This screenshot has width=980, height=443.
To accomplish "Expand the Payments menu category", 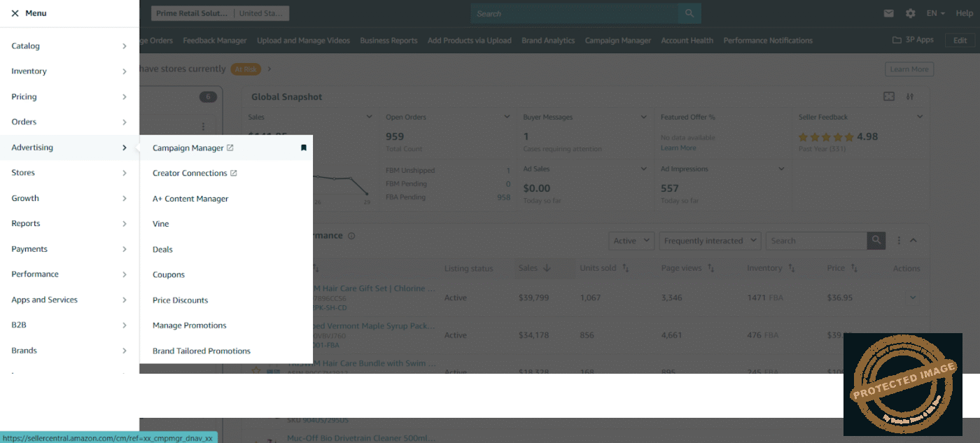I will 69,249.
